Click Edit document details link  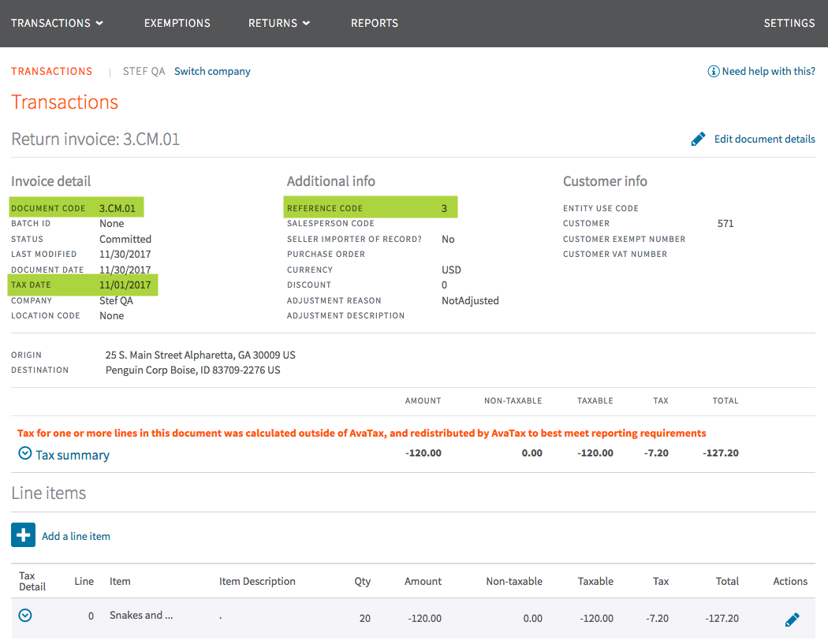(x=765, y=139)
